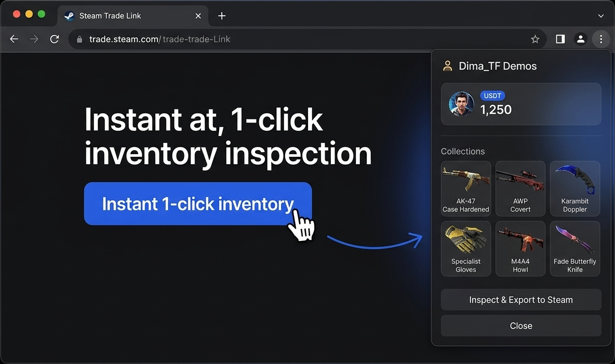615x364 pixels.
Task: Click the Collections heading
Action: (x=463, y=152)
